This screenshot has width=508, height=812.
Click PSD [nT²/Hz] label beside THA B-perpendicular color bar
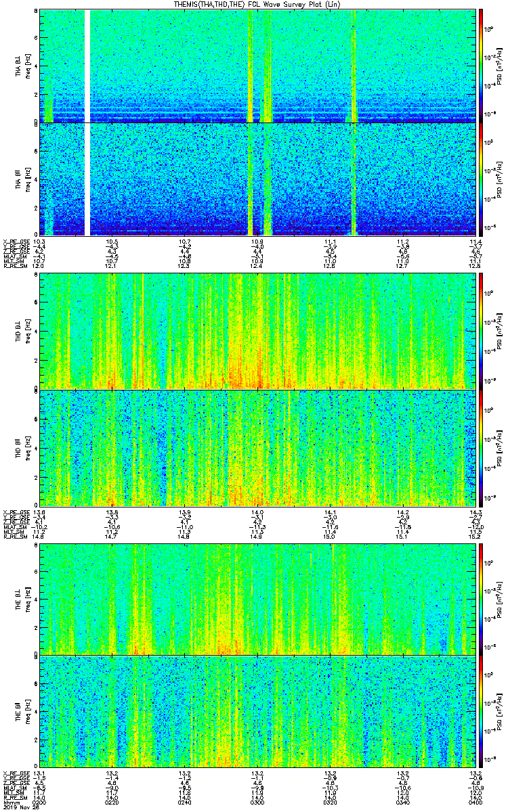501,66
